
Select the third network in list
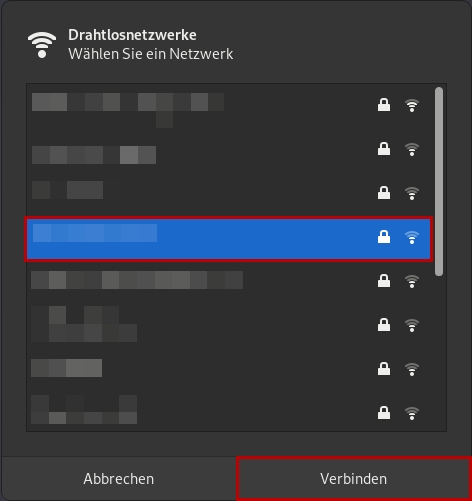pos(230,195)
